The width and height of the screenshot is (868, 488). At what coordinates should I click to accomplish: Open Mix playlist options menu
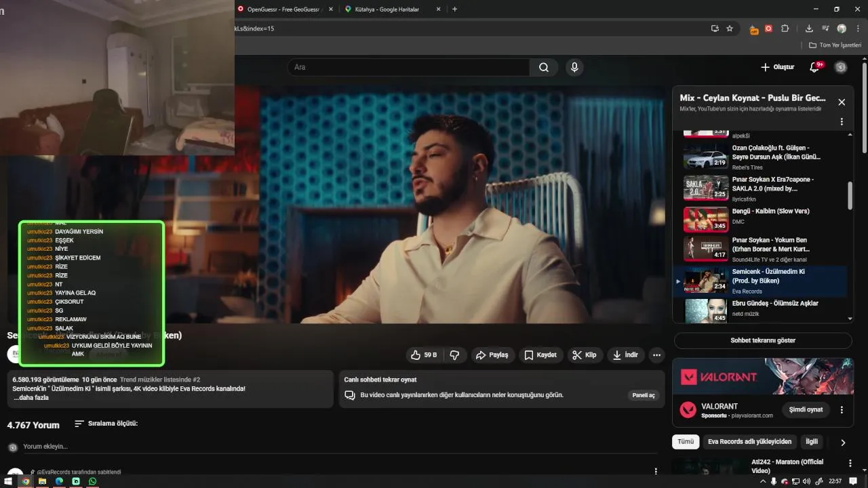[x=842, y=121]
